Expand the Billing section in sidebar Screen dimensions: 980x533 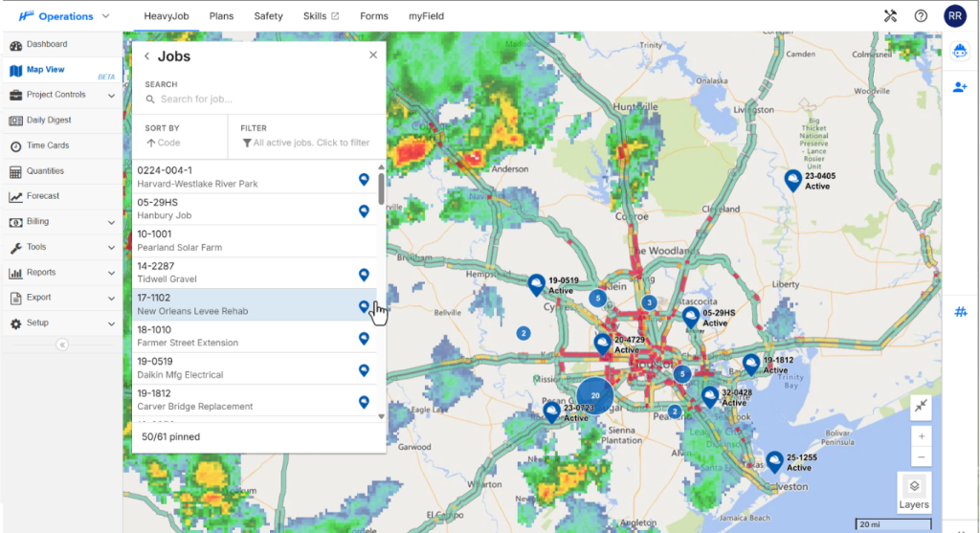(111, 222)
